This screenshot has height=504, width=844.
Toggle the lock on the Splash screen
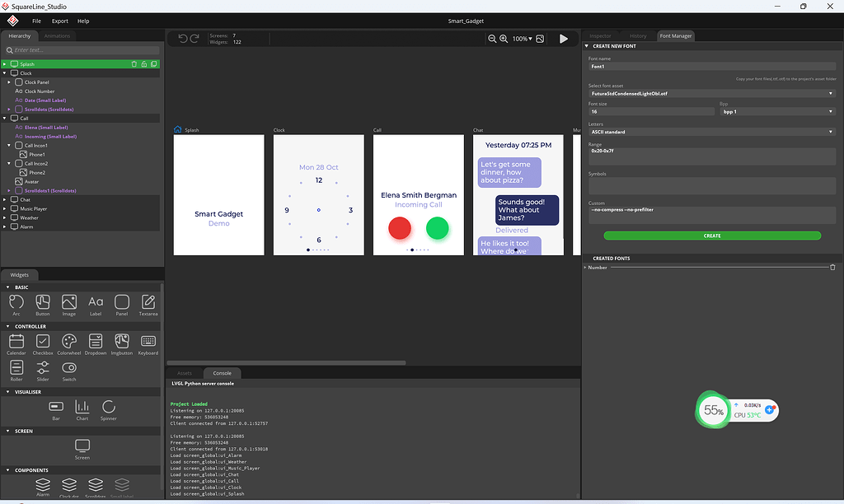tap(144, 64)
